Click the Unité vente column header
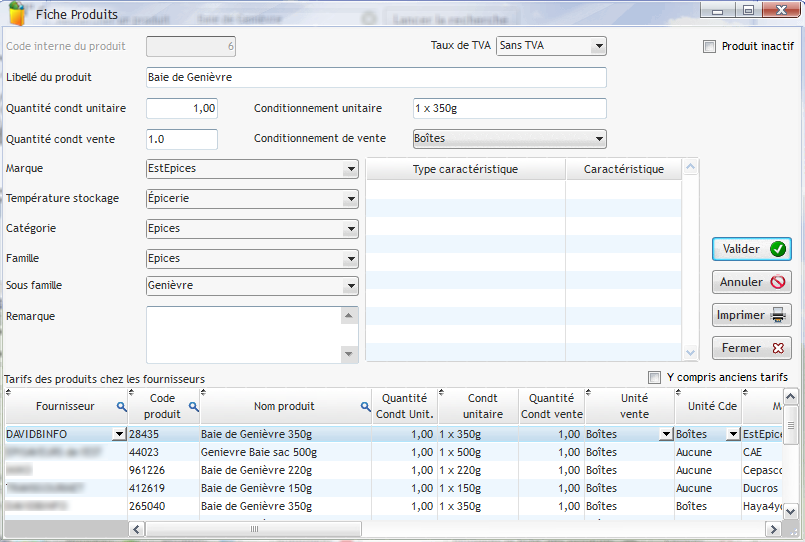The height and width of the screenshot is (542, 805). pos(634,406)
